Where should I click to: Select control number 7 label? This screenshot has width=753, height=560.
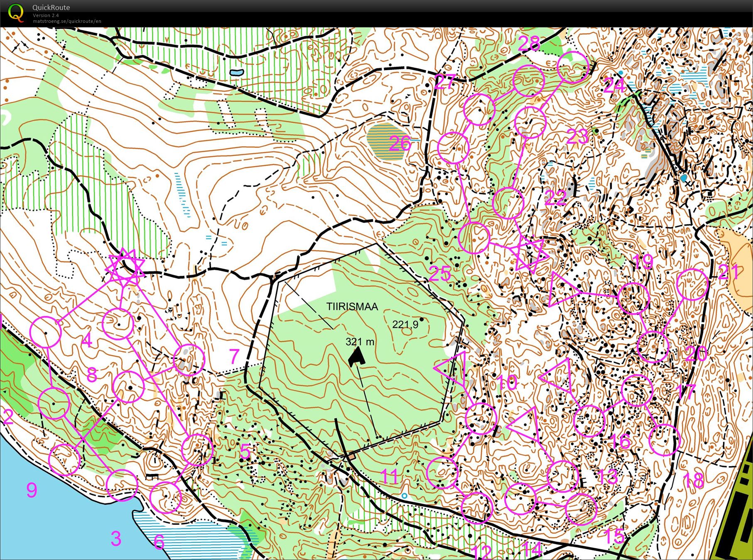pos(235,356)
